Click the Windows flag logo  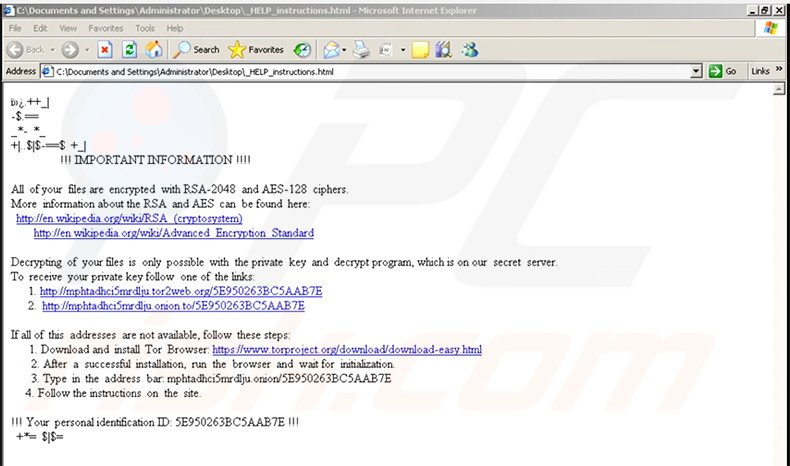click(770, 28)
